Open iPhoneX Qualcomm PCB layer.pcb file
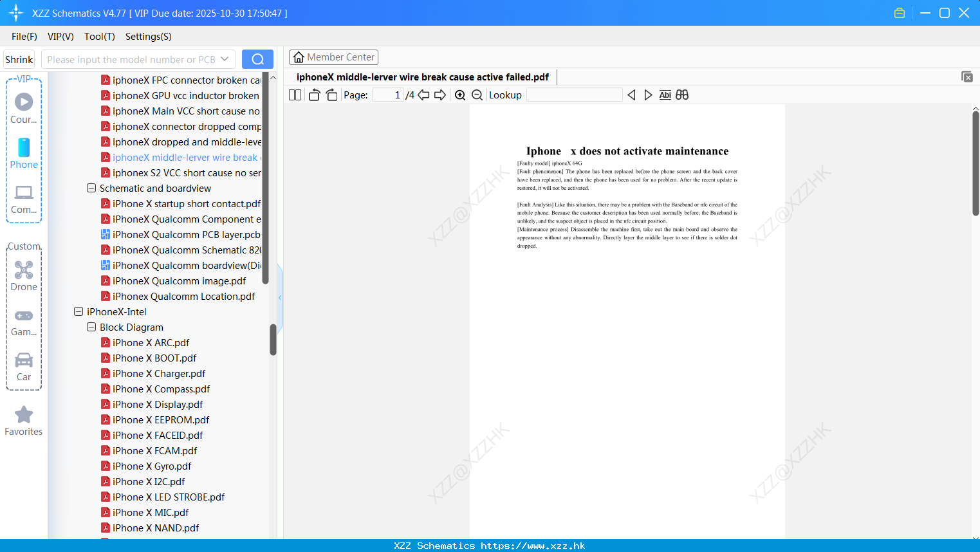The image size is (980, 552). (x=181, y=234)
